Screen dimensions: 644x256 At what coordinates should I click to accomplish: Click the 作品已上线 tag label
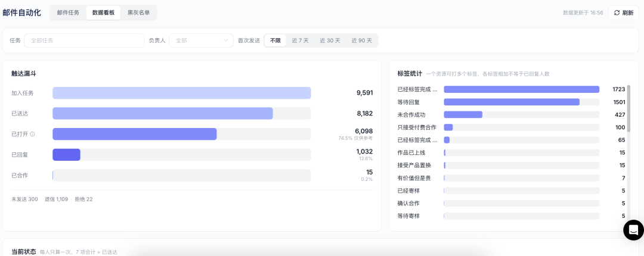tap(411, 152)
